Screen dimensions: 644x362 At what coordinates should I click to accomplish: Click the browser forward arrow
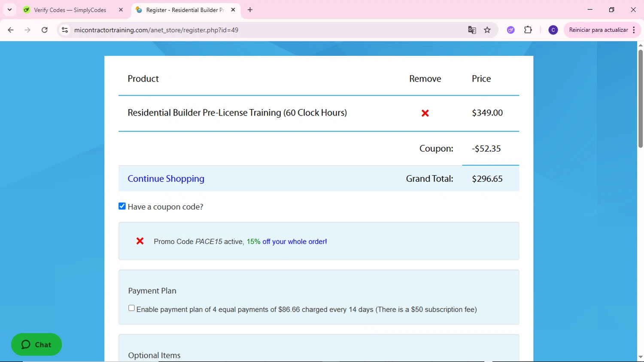point(27,30)
